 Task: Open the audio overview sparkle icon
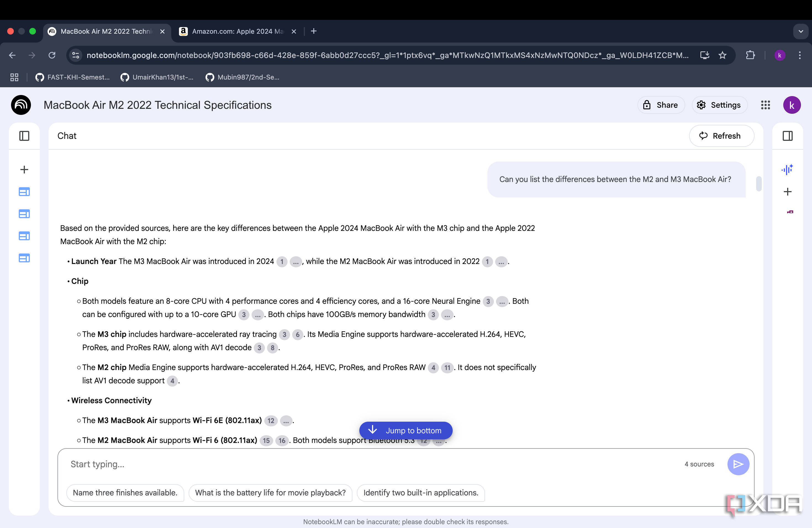click(787, 170)
